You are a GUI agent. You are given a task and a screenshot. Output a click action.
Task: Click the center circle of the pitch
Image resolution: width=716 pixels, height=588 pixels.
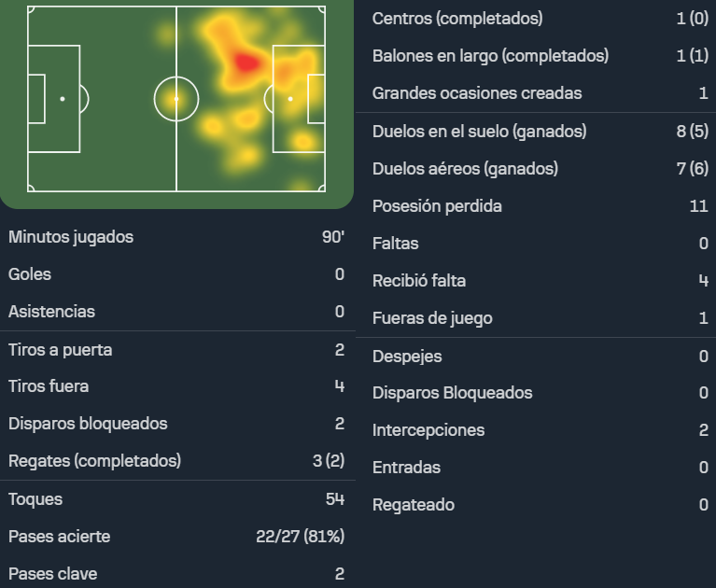click(176, 99)
